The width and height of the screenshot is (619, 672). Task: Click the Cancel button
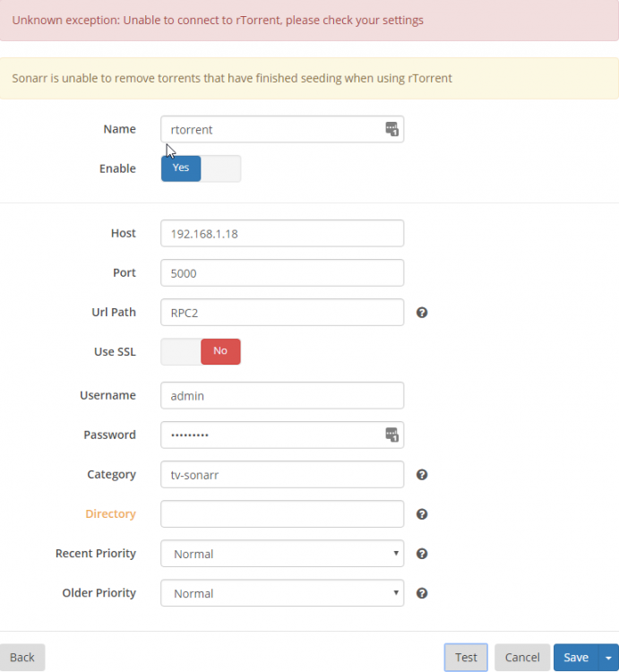(522, 658)
